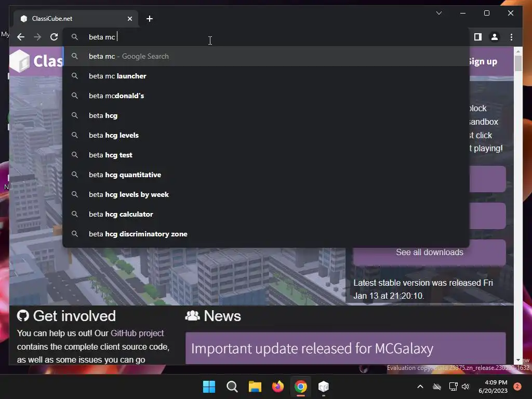Click the ClassiCube cube logo
Screen dimensions: 532x399
point(20,61)
